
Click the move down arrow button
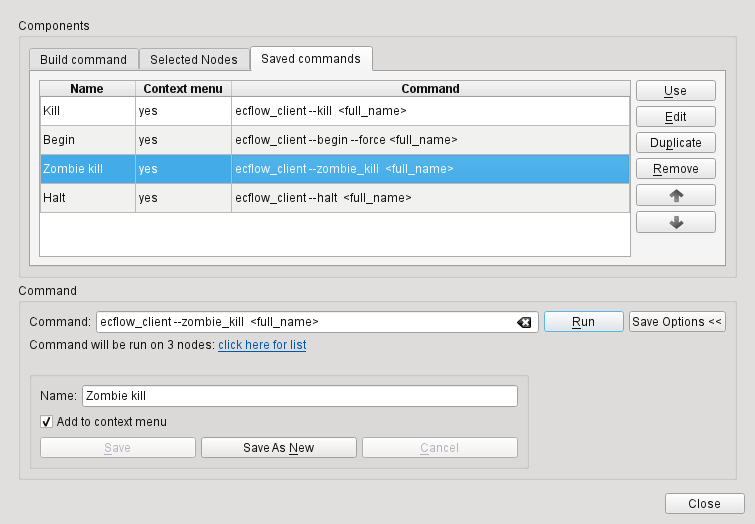point(675,222)
